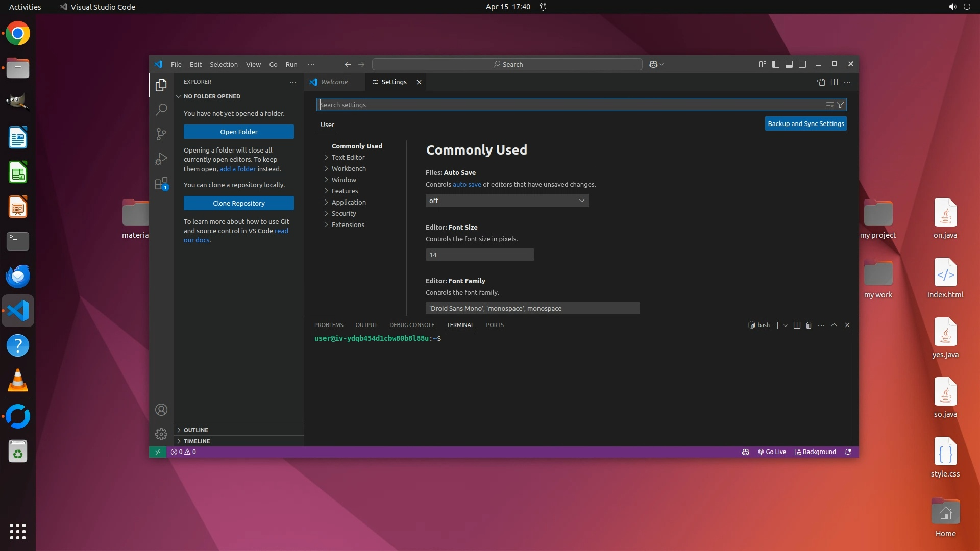Open the Source Control view

click(161, 134)
